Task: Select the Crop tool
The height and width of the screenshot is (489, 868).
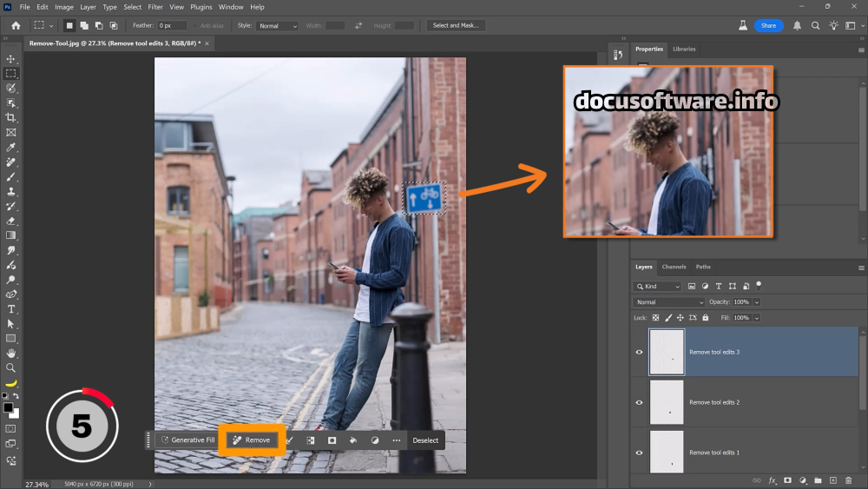Action: [11, 117]
